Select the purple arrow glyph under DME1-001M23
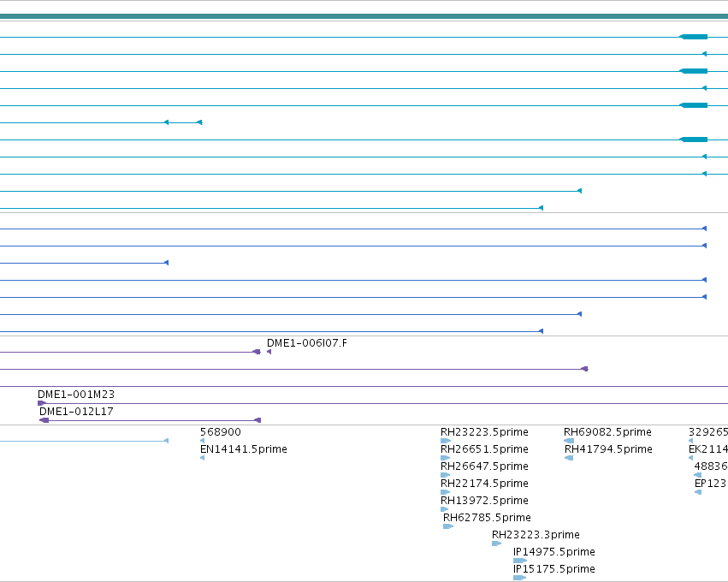Screen dimensions: 728x582 click(x=41, y=403)
